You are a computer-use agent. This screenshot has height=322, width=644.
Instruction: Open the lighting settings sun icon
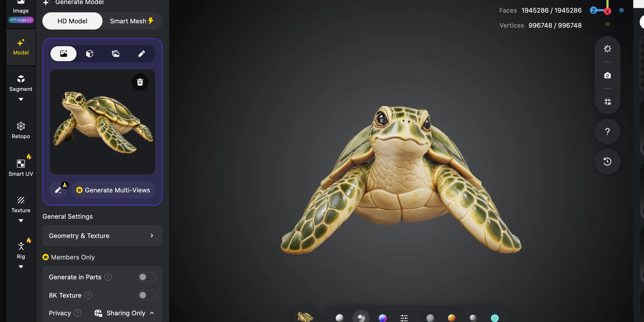[608, 49]
